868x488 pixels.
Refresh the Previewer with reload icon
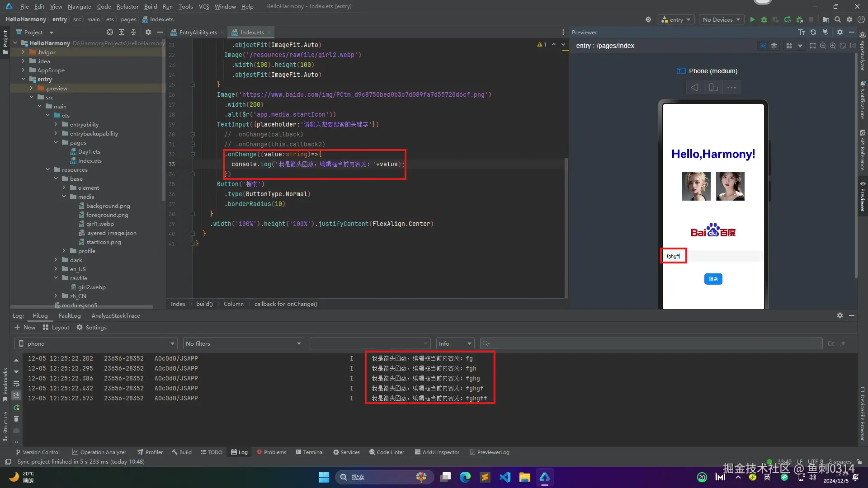point(813,32)
